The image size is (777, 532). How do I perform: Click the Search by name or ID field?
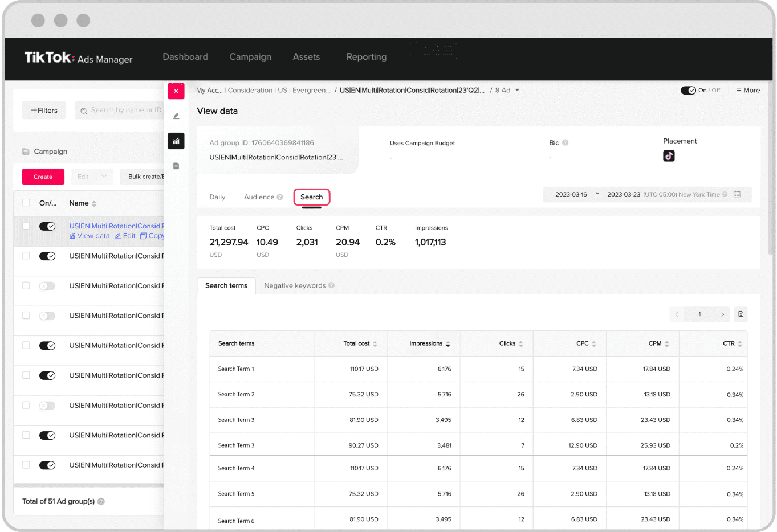tap(125, 111)
